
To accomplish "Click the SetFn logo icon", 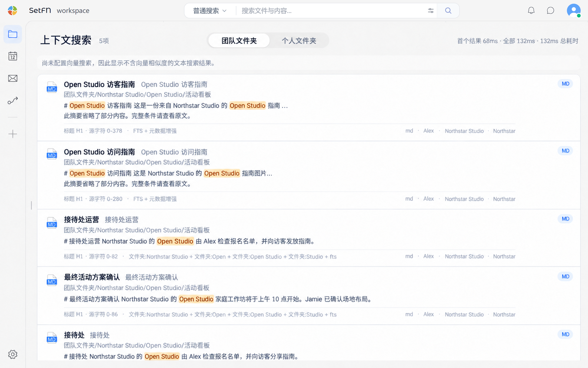I will [x=13, y=10].
